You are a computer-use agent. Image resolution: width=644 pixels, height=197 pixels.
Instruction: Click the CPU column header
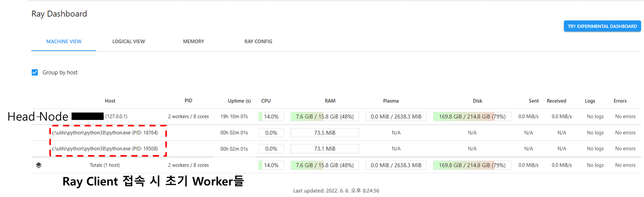(266, 101)
